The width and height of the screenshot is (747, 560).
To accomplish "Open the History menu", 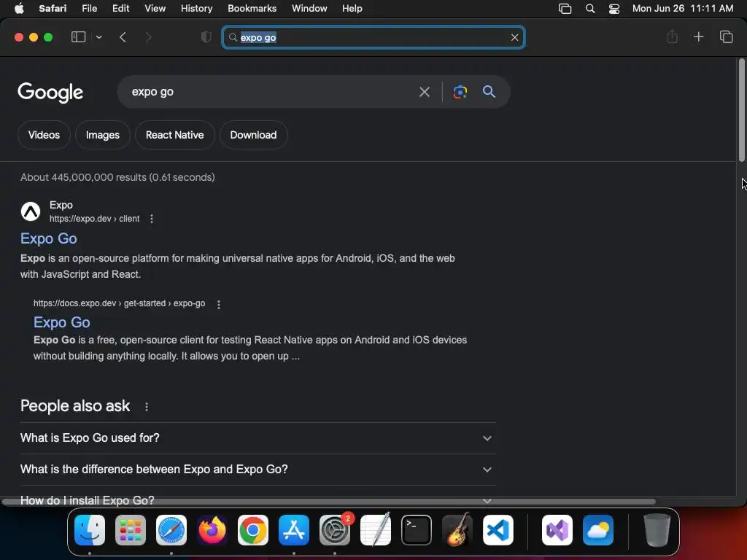I will [196, 8].
